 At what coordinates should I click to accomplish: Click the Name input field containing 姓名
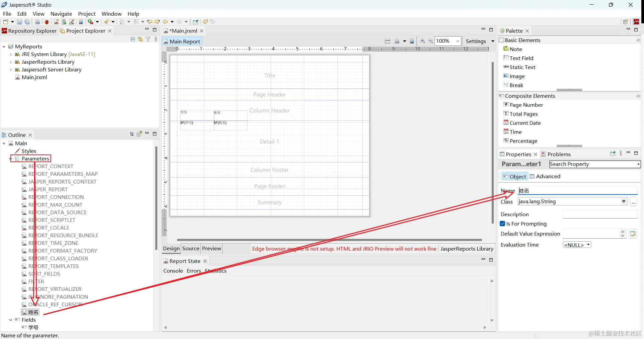(578, 191)
